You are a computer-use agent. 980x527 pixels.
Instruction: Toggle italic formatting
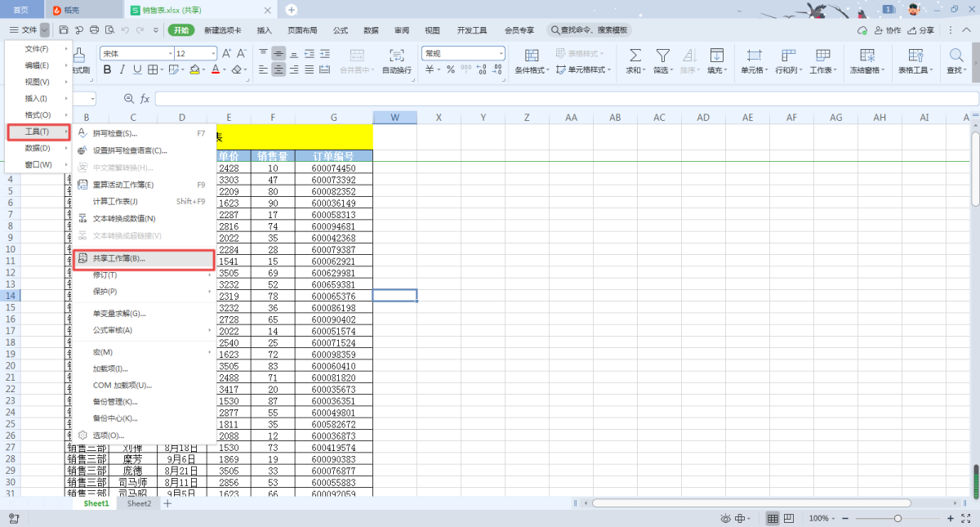(122, 70)
